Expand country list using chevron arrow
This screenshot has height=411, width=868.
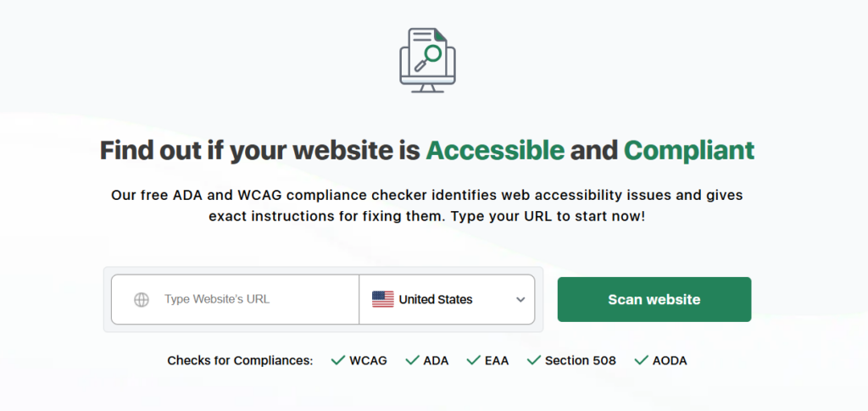[x=520, y=299]
